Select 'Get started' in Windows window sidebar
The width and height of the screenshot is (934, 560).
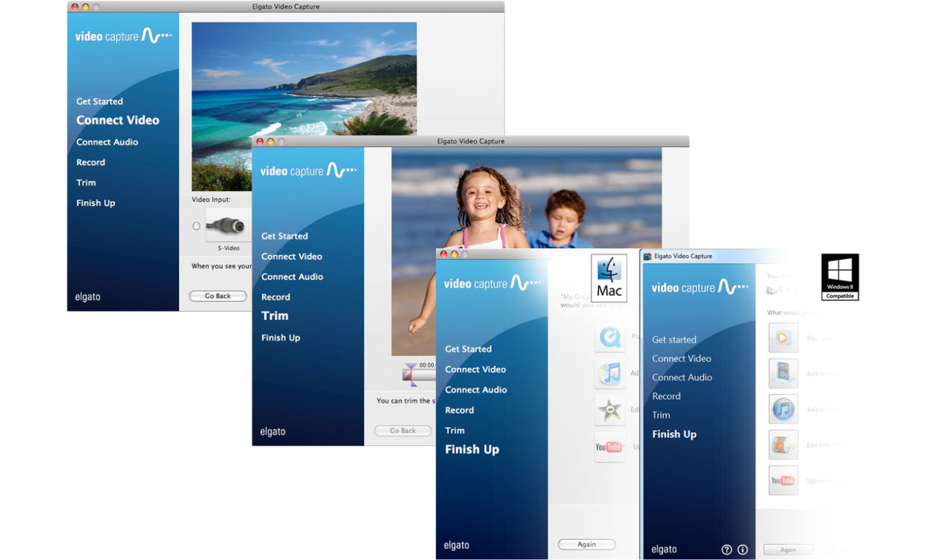point(674,340)
